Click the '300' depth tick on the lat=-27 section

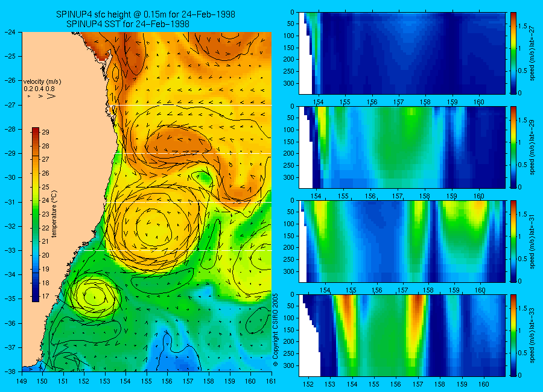click(289, 83)
